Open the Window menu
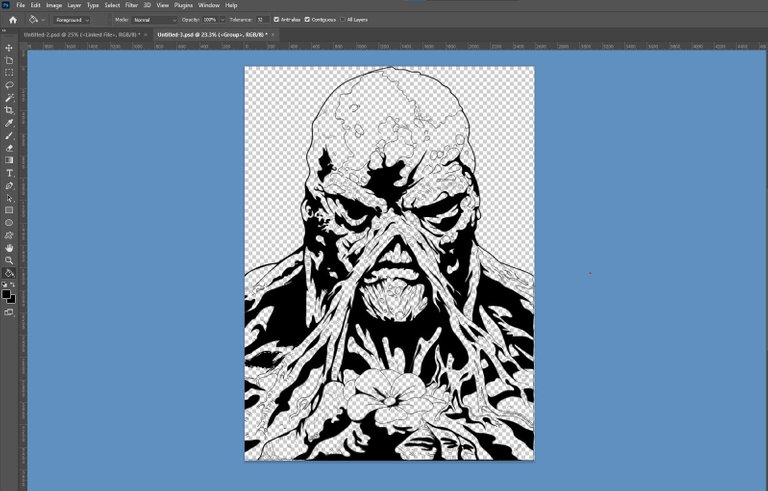The height and width of the screenshot is (491, 768). tap(209, 5)
